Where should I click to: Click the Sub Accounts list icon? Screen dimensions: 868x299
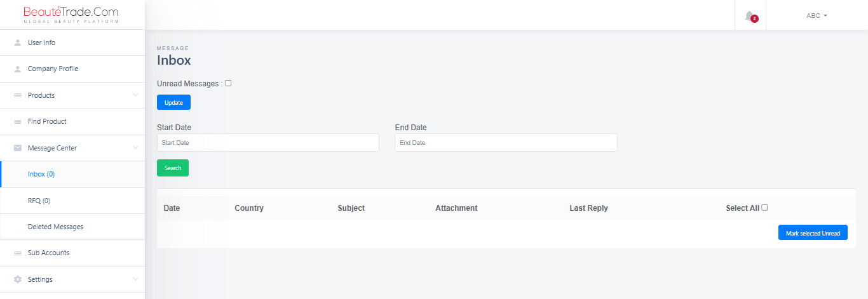pos(18,253)
